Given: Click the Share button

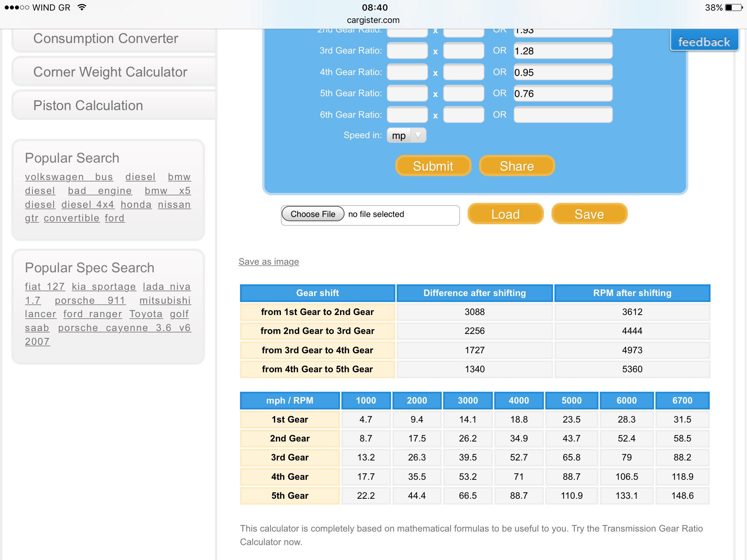Looking at the screenshot, I should 517,166.
